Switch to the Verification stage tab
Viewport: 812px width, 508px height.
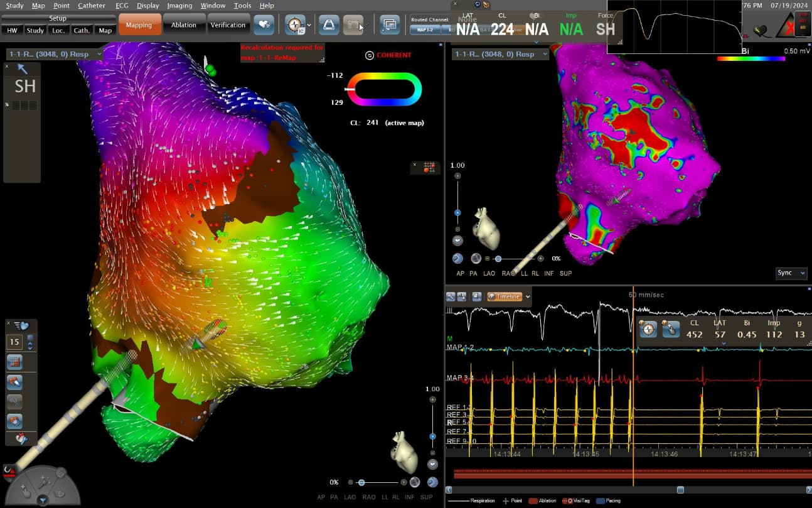(x=228, y=25)
